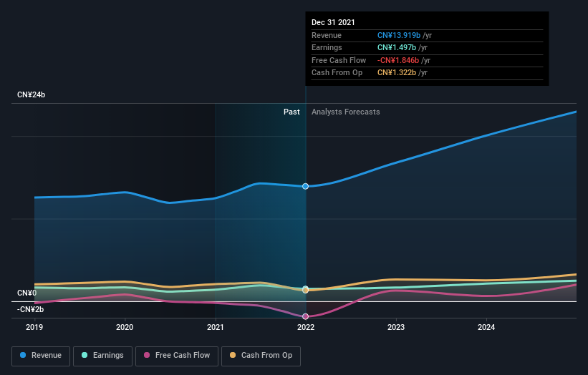Image resolution: width=588 pixels, height=375 pixels.
Task: Click the Analysts Forecasts label
Action: point(345,112)
